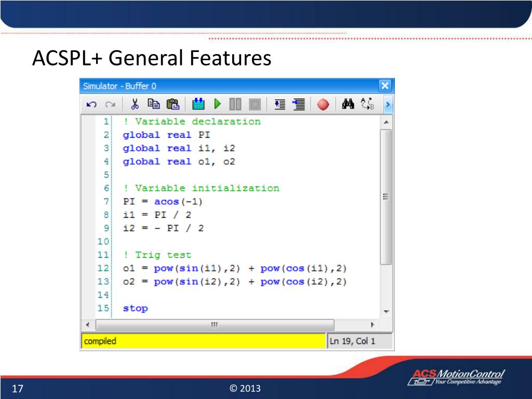This screenshot has width=532, height=399.
Task: Click the line starting with 'o1 = pow'
Action: [x=235, y=269]
